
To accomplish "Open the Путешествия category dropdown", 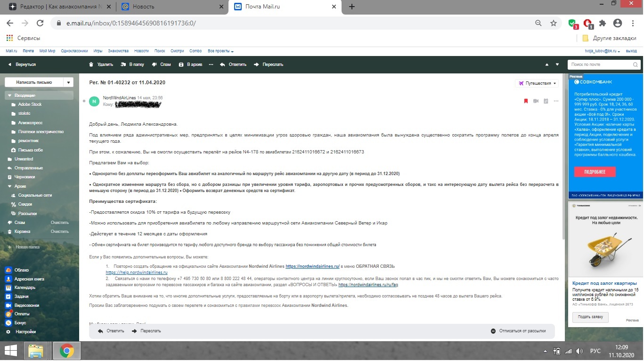I will 537,83.
